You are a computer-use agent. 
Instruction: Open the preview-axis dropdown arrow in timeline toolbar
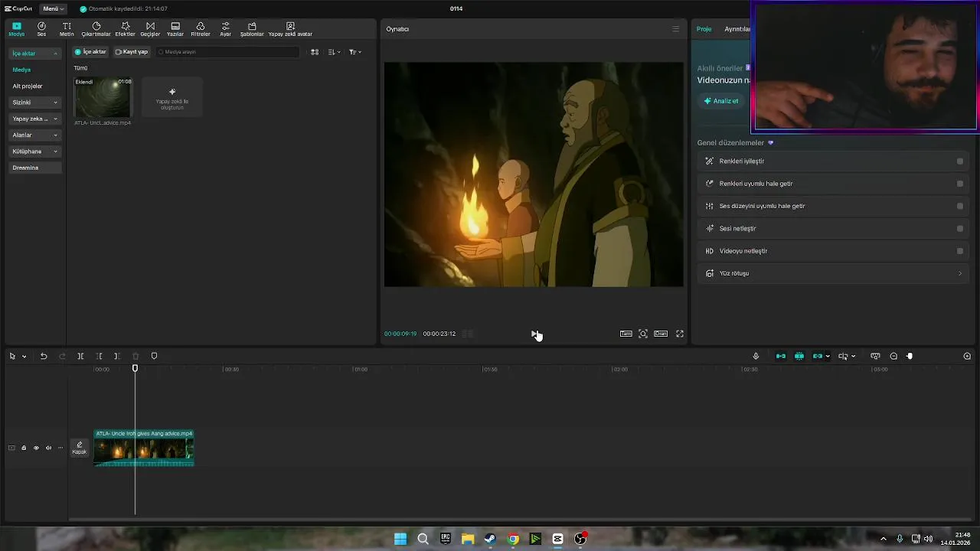pyautogui.click(x=853, y=356)
